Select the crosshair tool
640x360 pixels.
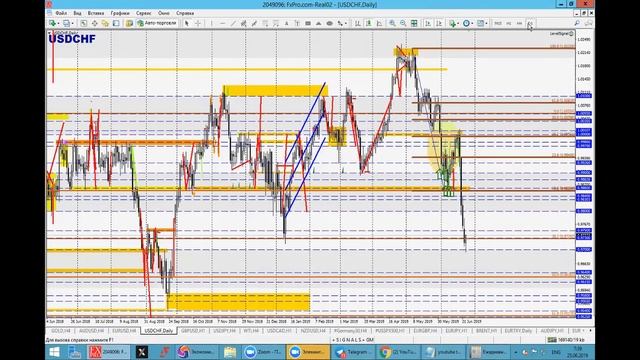click(198, 23)
